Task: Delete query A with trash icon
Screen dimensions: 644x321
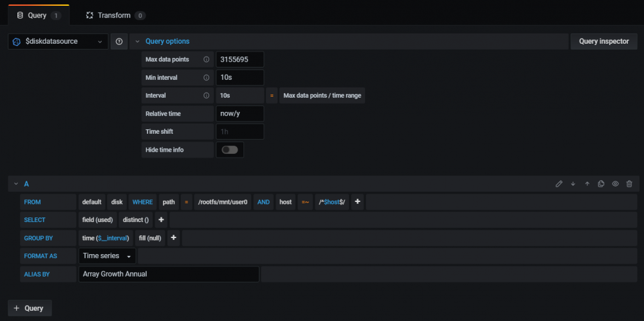Action: pos(629,184)
